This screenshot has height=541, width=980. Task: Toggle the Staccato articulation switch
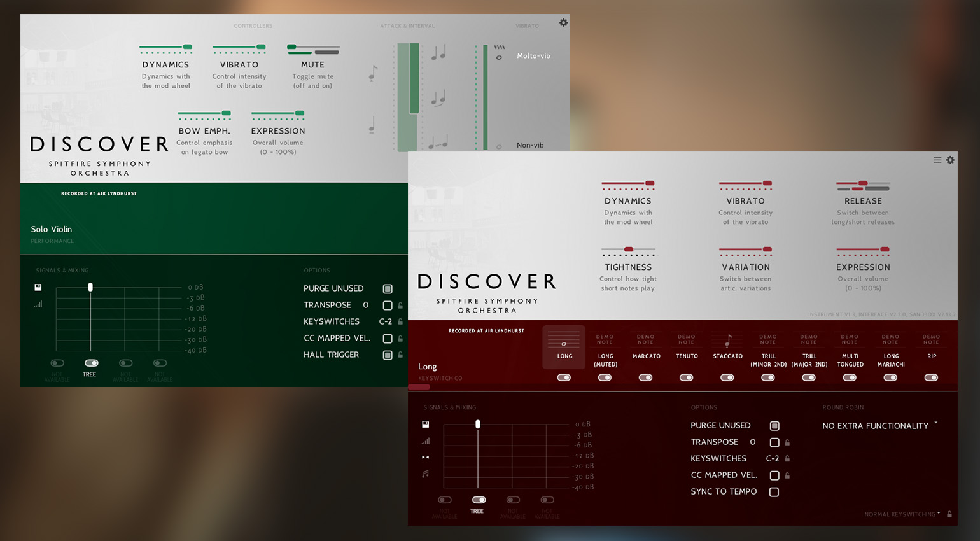click(x=727, y=377)
